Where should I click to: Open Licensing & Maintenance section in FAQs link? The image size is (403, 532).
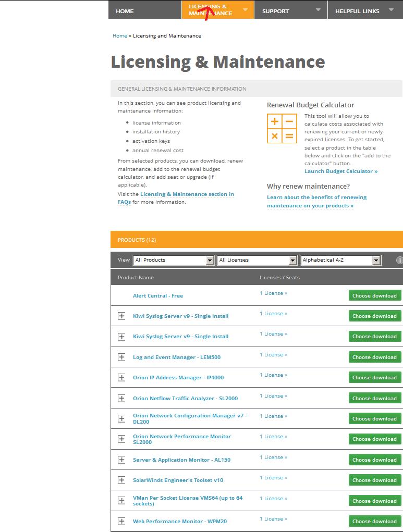click(x=176, y=198)
